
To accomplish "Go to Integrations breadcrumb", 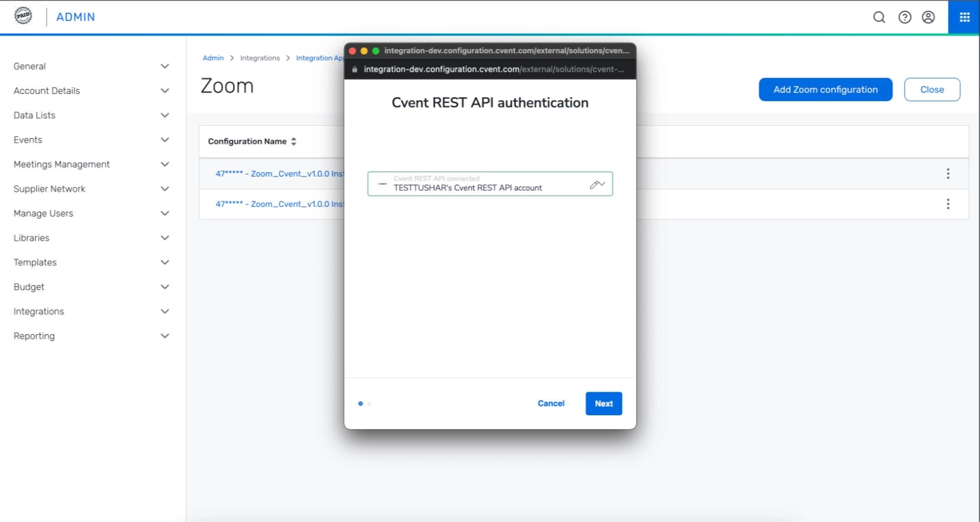I will coord(260,58).
